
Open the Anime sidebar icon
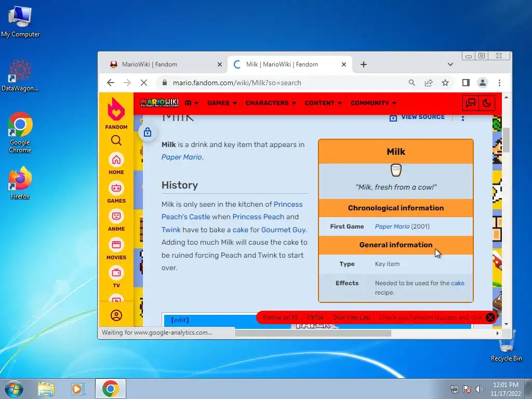tap(116, 216)
